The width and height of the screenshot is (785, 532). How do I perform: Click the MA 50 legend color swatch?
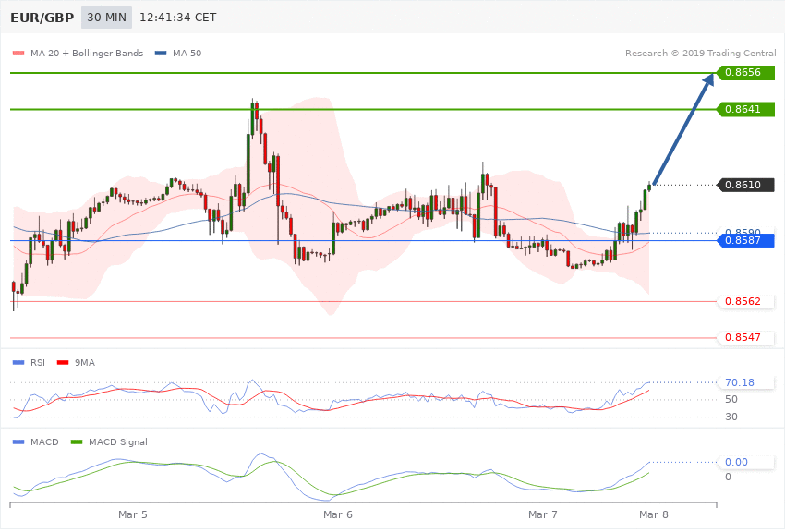point(161,53)
